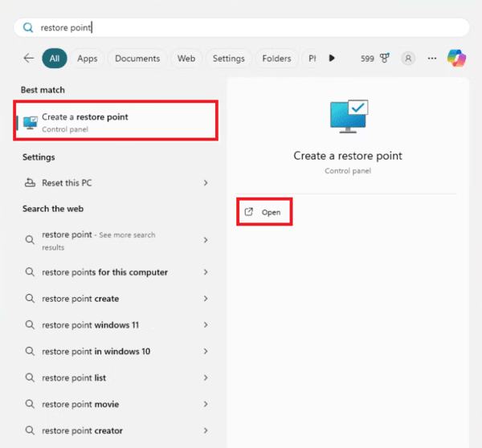Select 'restore point movie' web suggestion
The width and height of the screenshot is (482, 448).
click(x=116, y=404)
